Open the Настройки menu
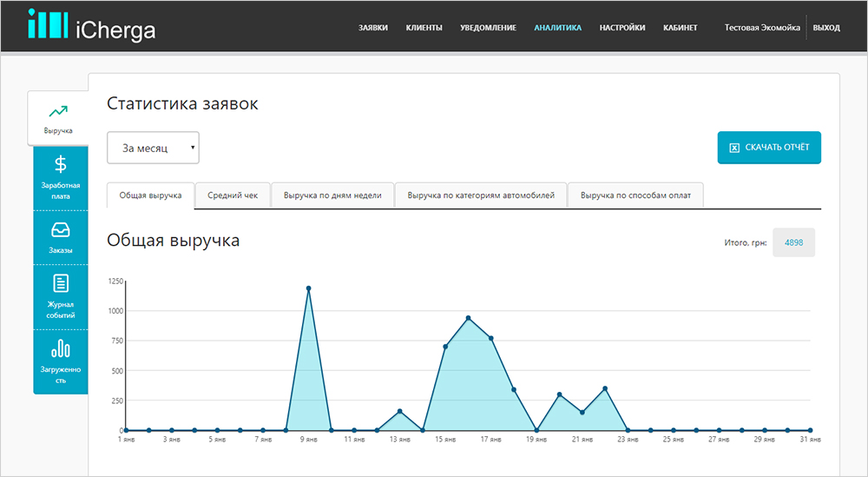 (621, 28)
